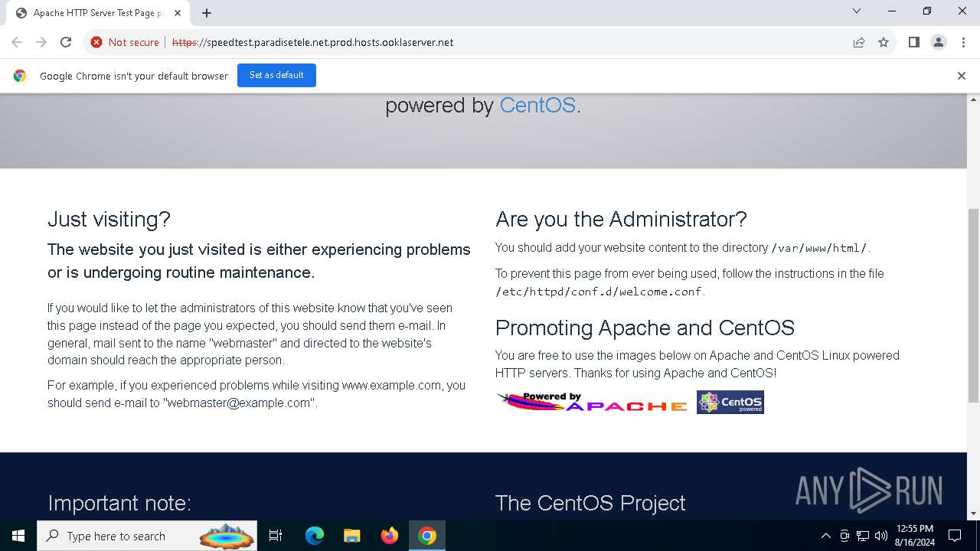Click the Google Chrome infobar logo
The image size is (980, 551).
pos(20,76)
